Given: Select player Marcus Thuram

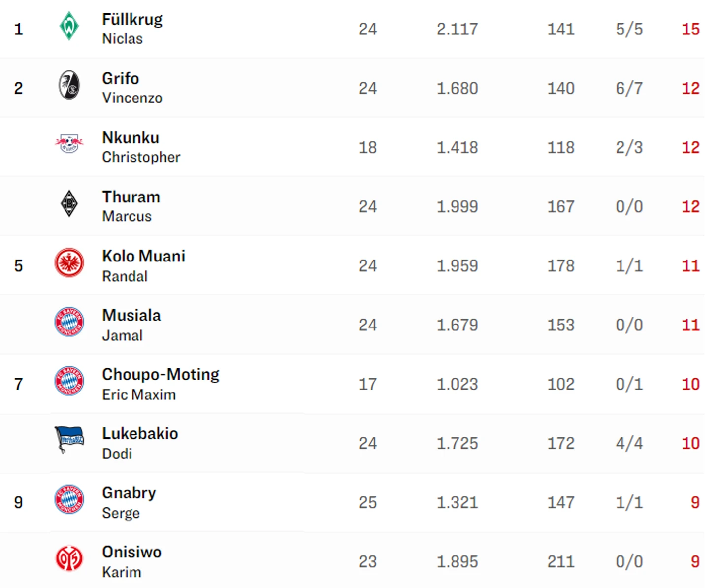Looking at the screenshot, I should (x=131, y=206).
